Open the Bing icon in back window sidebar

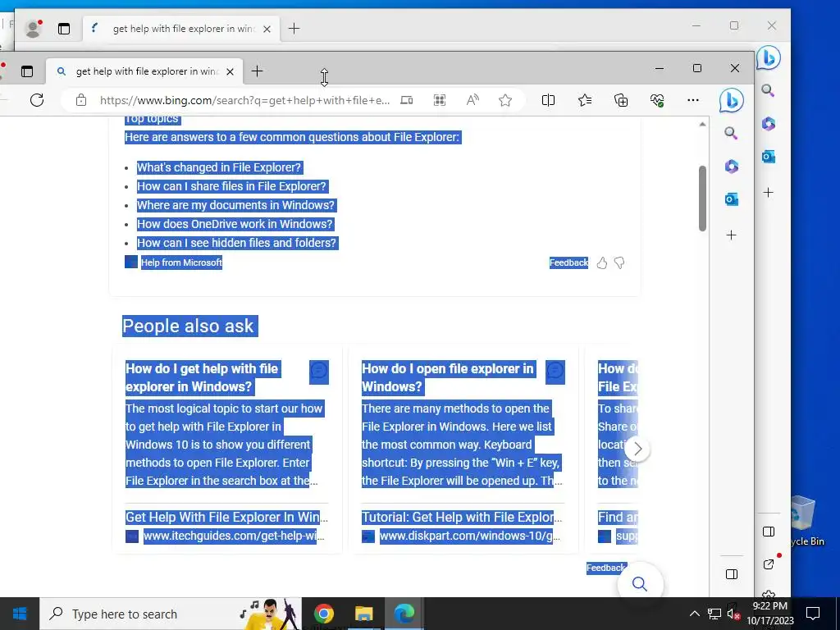[x=768, y=58]
